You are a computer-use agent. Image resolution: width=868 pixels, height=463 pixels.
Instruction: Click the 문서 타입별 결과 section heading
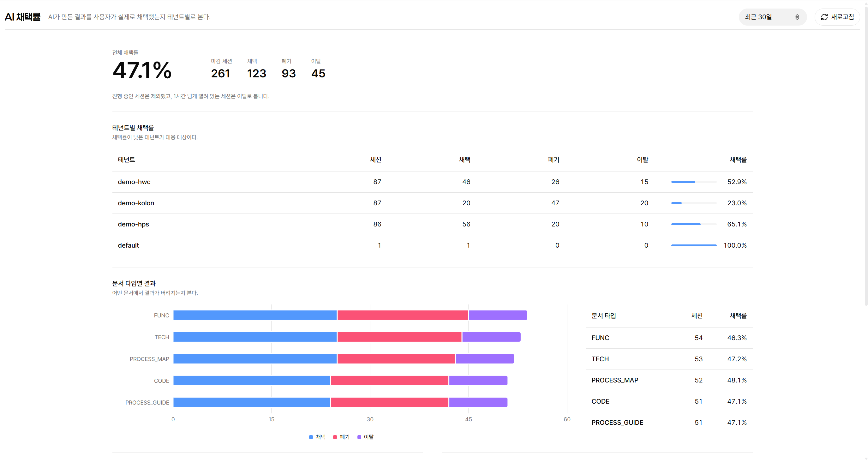click(134, 283)
